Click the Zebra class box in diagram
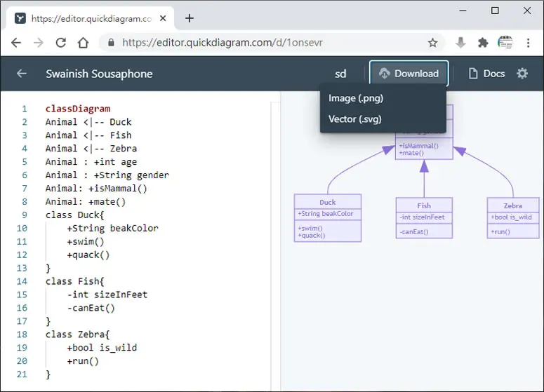544x392 pixels. coord(513,218)
